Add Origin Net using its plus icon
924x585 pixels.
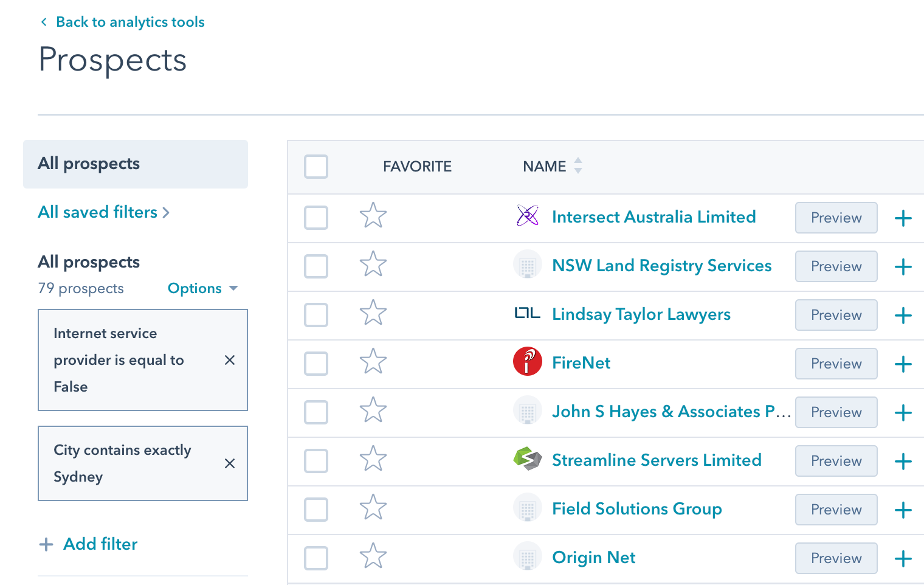[x=903, y=558]
